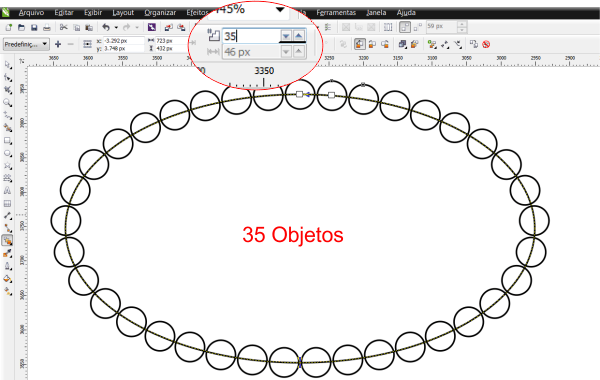Add a preset with plus button
Screen dimensions: 600x380
tap(58, 44)
